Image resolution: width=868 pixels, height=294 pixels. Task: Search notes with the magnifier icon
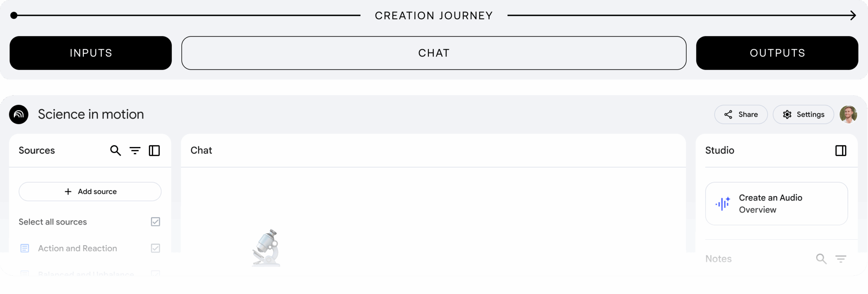click(x=821, y=259)
